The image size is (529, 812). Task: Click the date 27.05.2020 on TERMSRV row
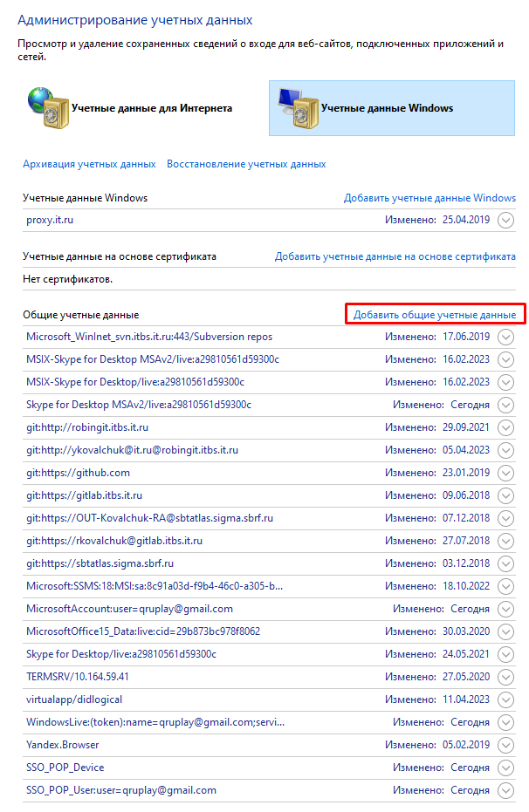[466, 678]
